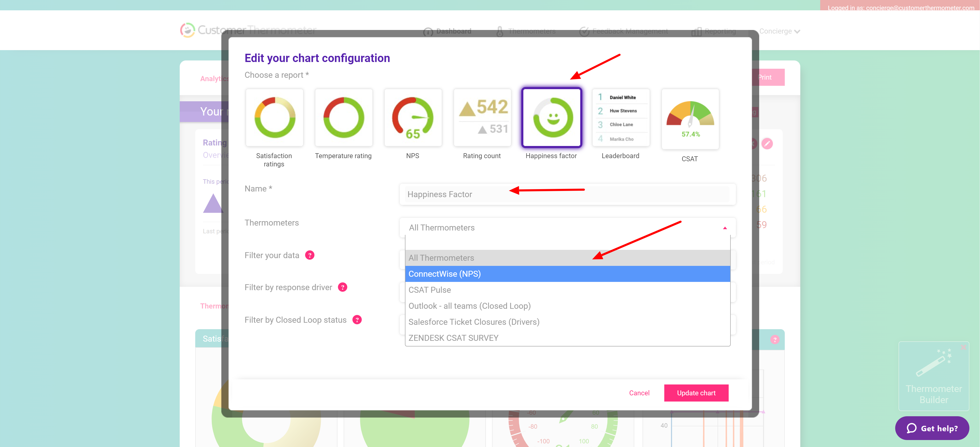The width and height of the screenshot is (980, 447).
Task: Open the Thermometer Builder widget
Action: (934, 376)
